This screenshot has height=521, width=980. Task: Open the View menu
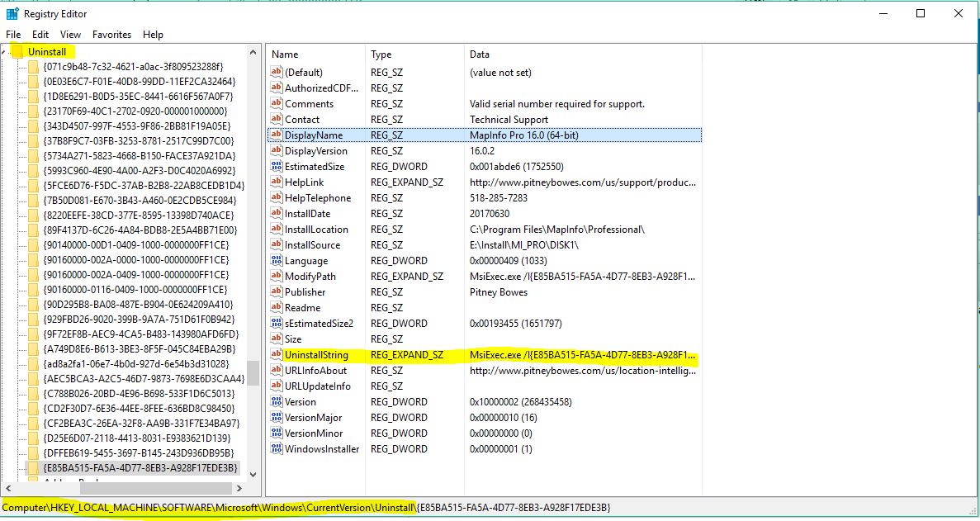pyautogui.click(x=70, y=35)
